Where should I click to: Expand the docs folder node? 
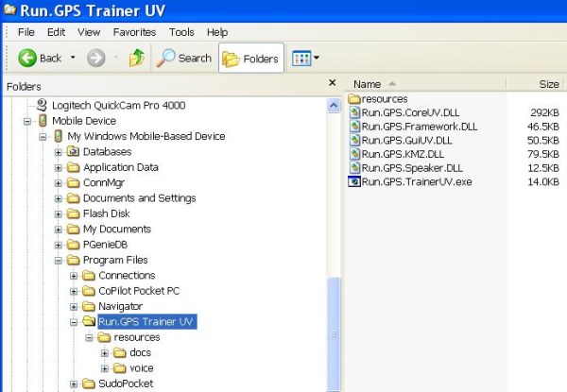click(x=104, y=352)
